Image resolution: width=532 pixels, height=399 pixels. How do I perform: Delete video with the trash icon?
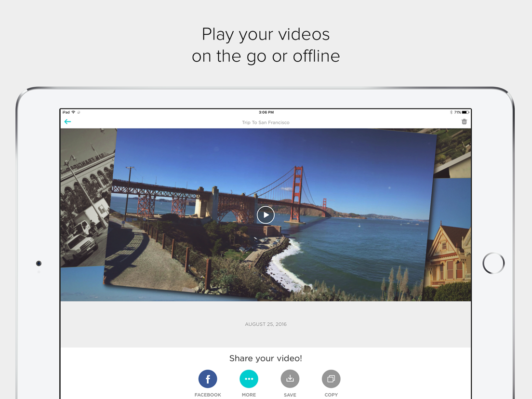point(464,121)
